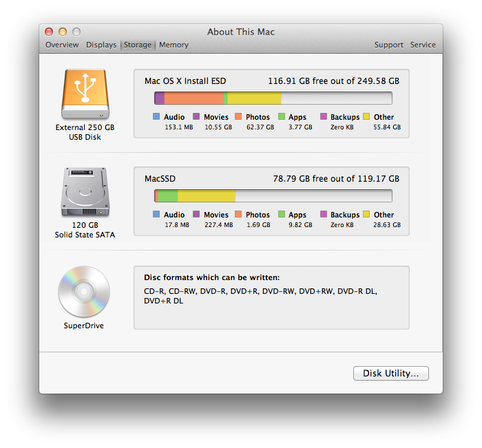The width and height of the screenshot is (482, 448).
Task: Click the red close window button
Action: click(x=49, y=32)
